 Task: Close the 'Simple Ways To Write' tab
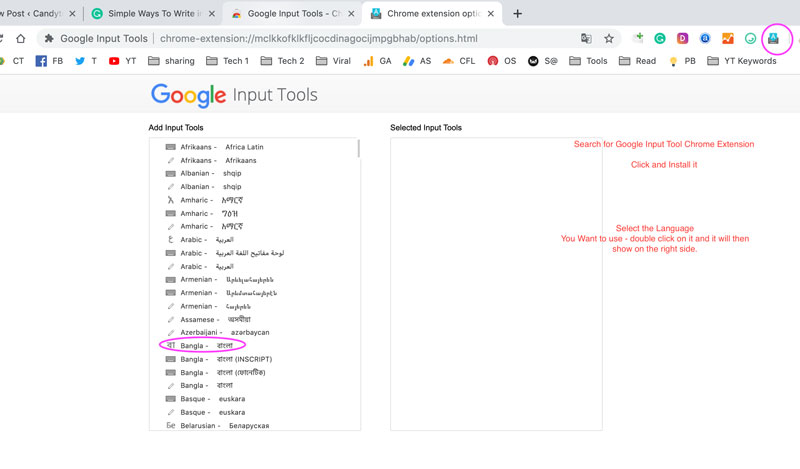(212, 14)
